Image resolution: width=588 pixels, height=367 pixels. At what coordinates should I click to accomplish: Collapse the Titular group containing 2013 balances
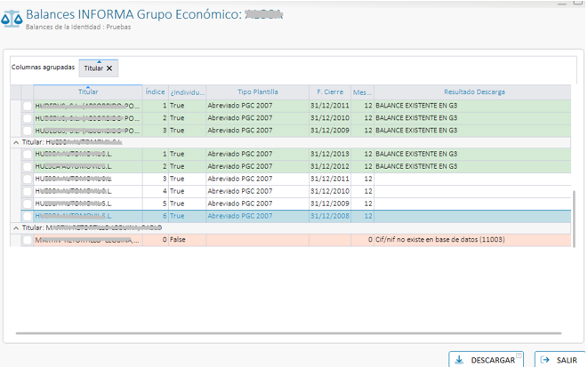click(x=16, y=143)
